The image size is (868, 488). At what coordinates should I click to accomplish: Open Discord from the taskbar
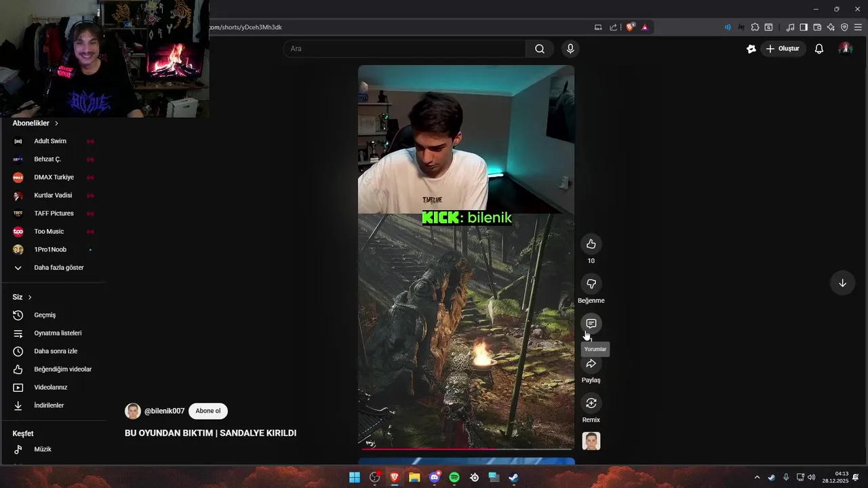pyautogui.click(x=435, y=477)
